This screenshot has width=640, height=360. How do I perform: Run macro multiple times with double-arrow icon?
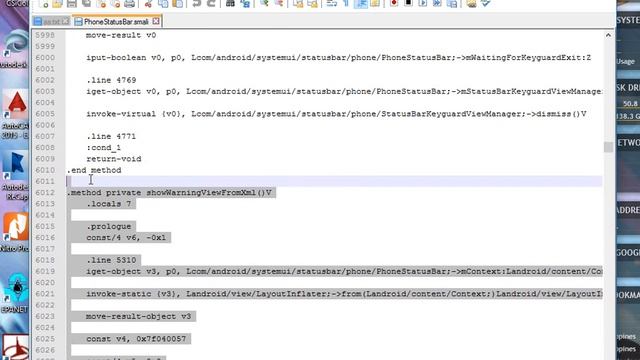[437, 4]
